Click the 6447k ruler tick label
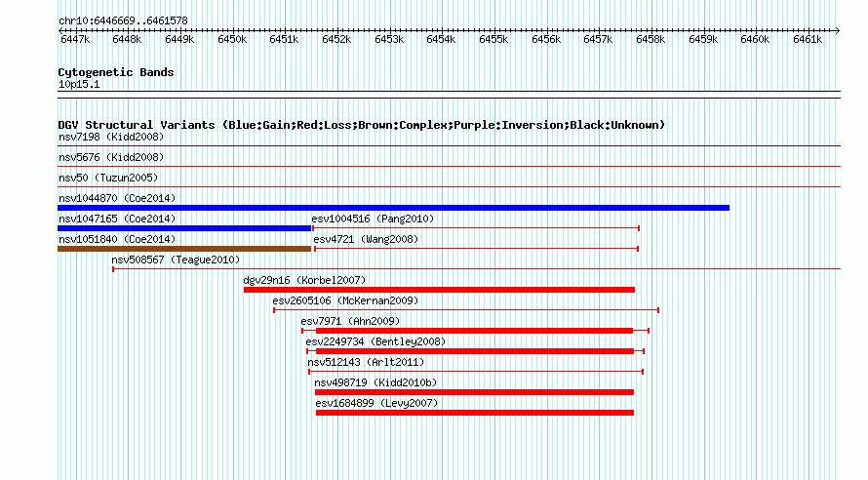 tap(75, 39)
